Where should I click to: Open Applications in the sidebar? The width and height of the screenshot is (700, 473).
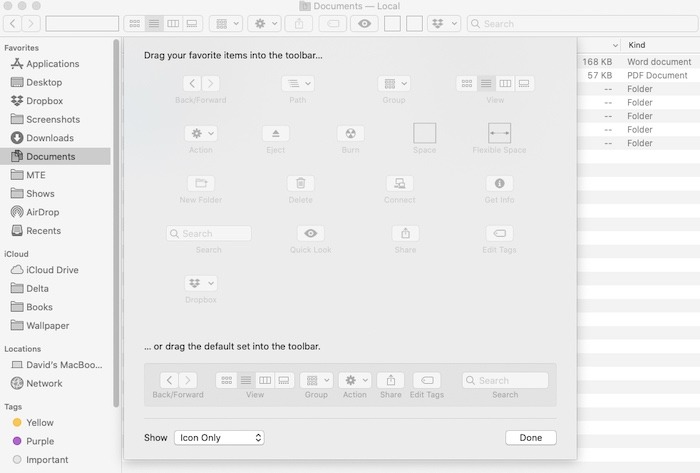[x=53, y=64]
